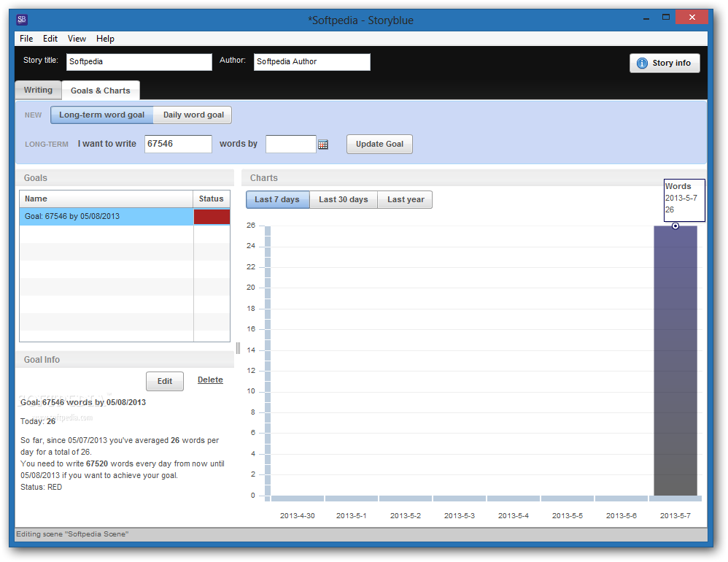Image resolution: width=728 pixels, height=562 pixels.
Task: Click the 'Goal: 67546 words by 05/08/2013' heading
Action: click(83, 402)
